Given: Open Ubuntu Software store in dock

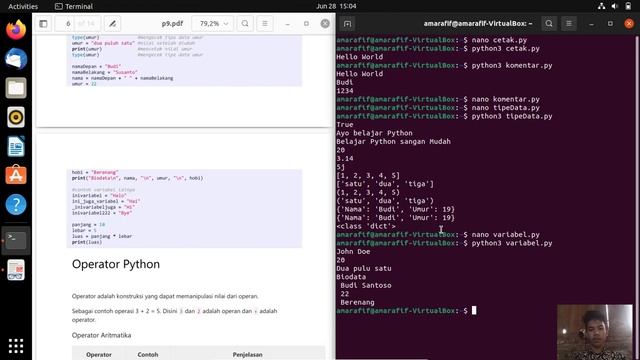Looking at the screenshot, I should pos(16,175).
